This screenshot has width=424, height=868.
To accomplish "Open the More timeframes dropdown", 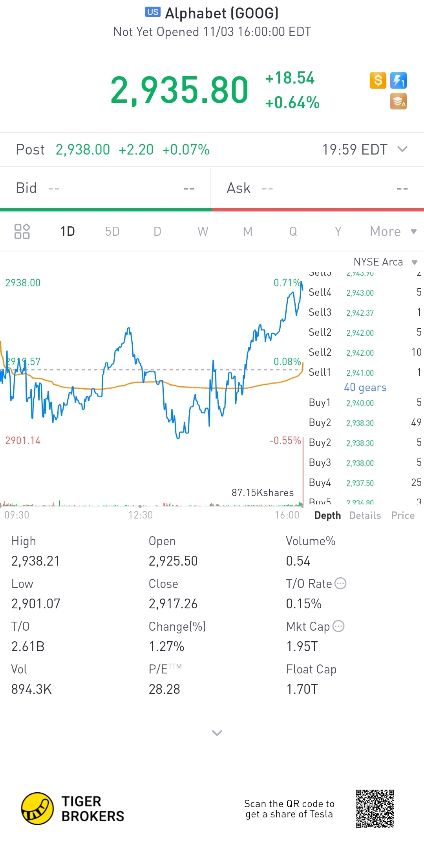I will pyautogui.click(x=393, y=231).
